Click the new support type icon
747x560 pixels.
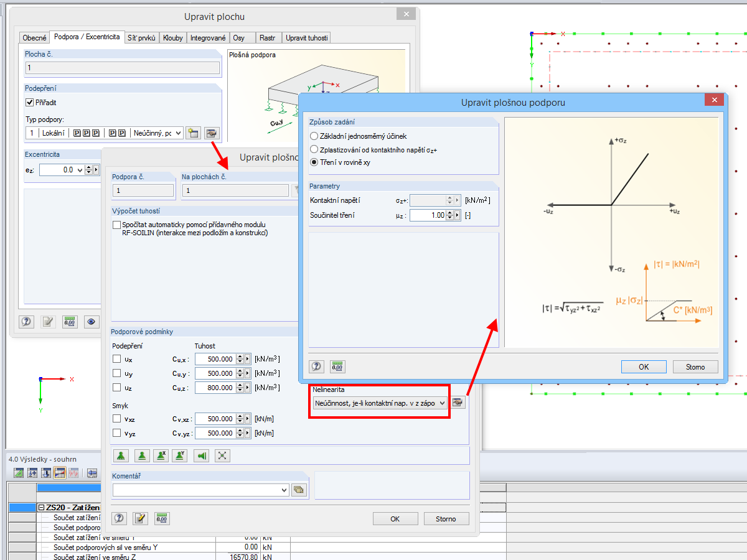coord(194,133)
